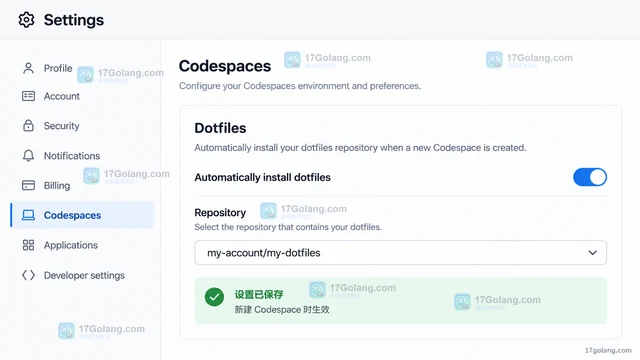This screenshot has height=360, width=640.
Task: Click 'Select the repository that contains your dotfiles.' text
Action: (x=288, y=227)
